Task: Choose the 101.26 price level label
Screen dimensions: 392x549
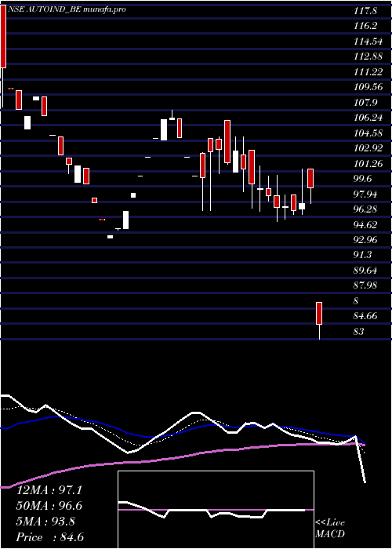Action: 368,163
